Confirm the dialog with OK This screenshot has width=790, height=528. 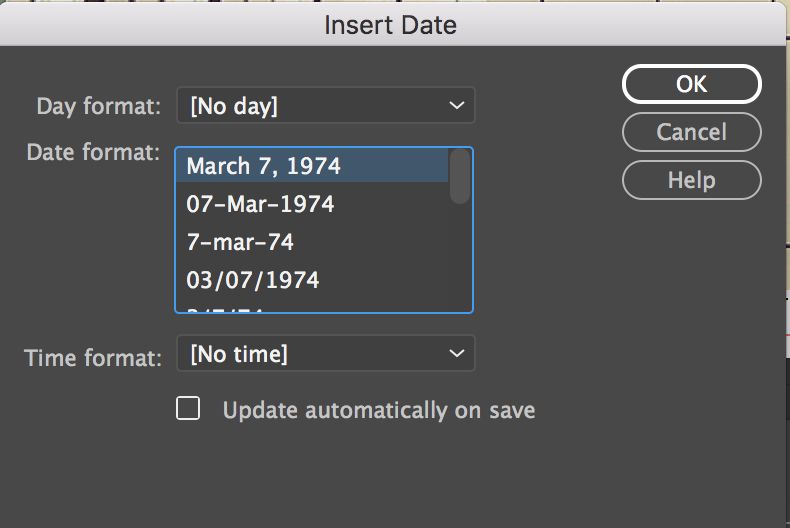691,85
